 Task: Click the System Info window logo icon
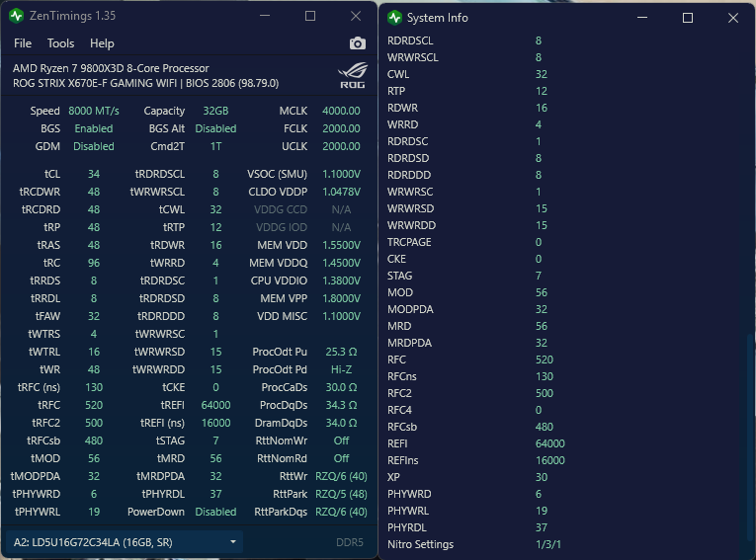395,18
